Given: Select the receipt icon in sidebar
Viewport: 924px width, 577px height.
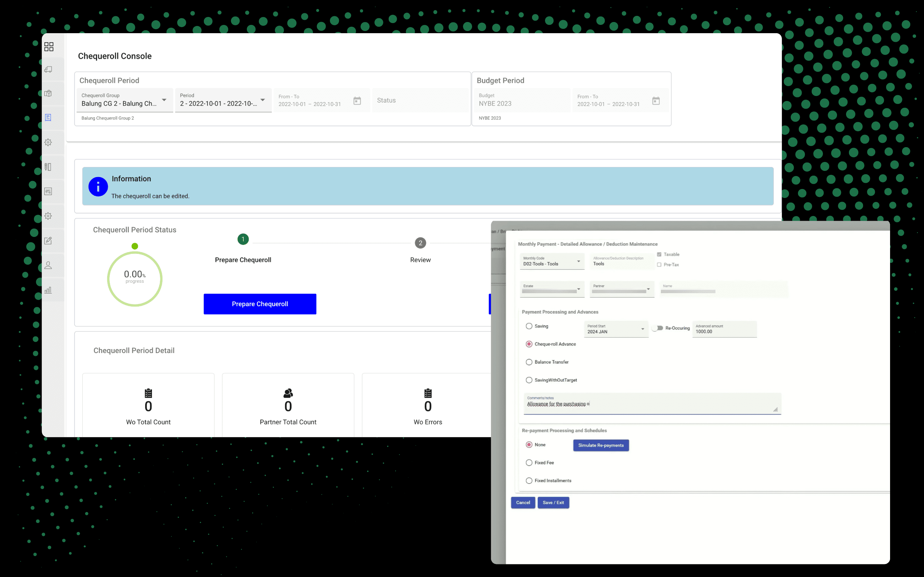Looking at the screenshot, I should tap(48, 118).
